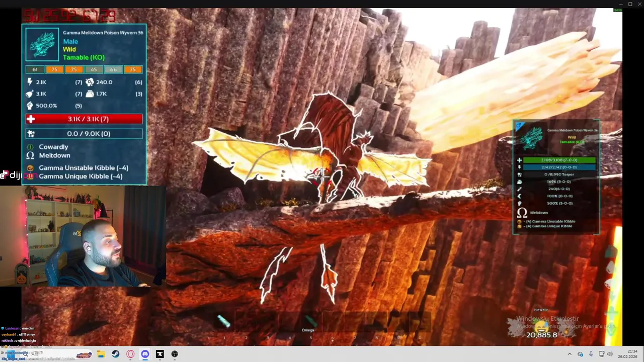644x362 pixels.
Task: Click the Gamma Unstable Kibble icon in left panel
Action: click(x=30, y=168)
